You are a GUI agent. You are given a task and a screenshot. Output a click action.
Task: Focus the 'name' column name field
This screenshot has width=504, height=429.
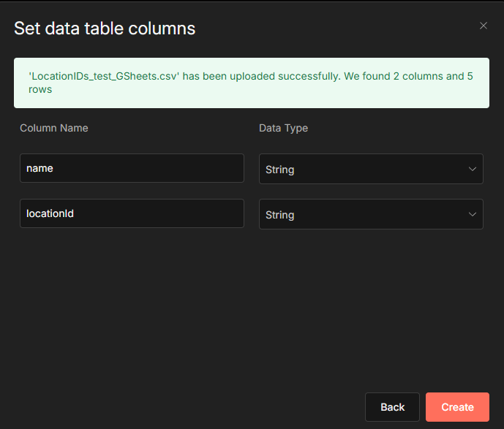[132, 168]
